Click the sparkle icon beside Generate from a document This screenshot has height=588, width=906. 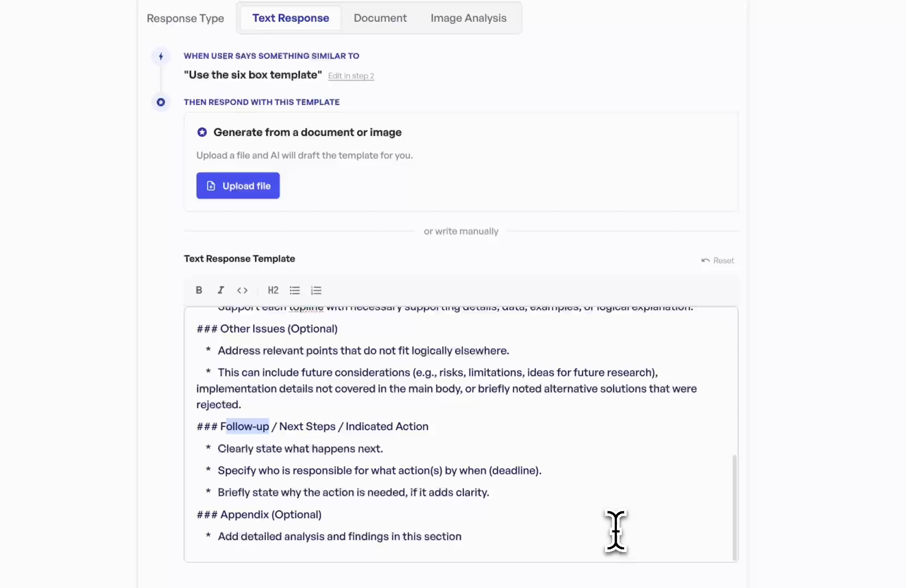coord(202,132)
